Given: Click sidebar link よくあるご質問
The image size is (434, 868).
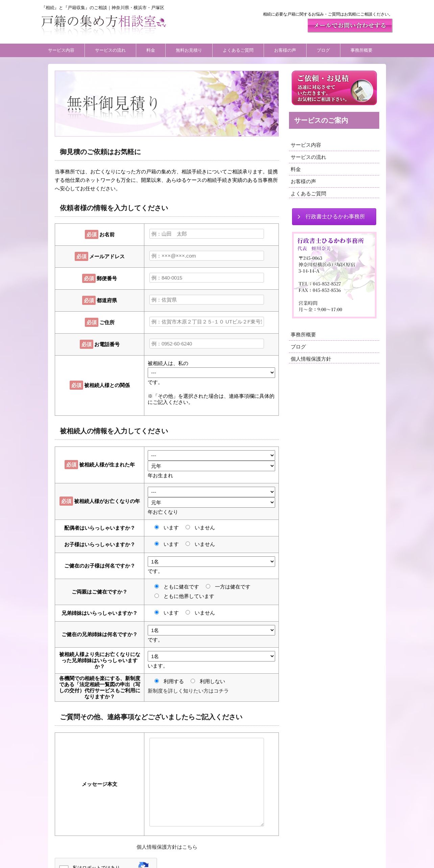Looking at the screenshot, I should click(x=308, y=194).
